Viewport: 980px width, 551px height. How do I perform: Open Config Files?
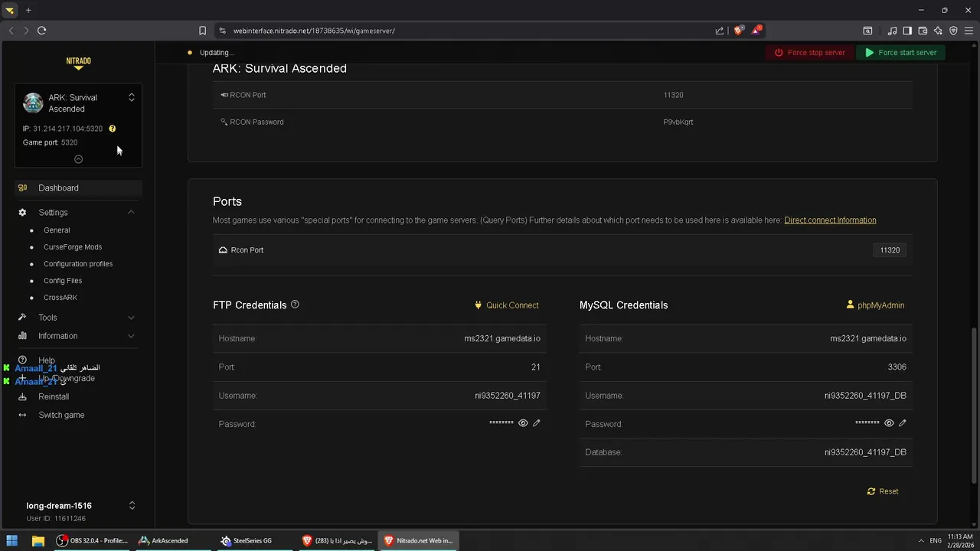click(63, 281)
